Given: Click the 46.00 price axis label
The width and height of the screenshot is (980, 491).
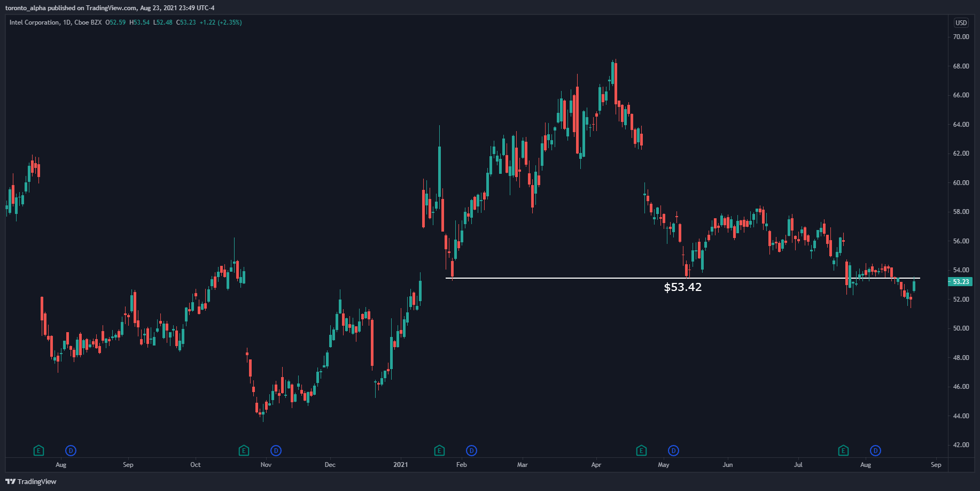Looking at the screenshot, I should pyautogui.click(x=961, y=387).
